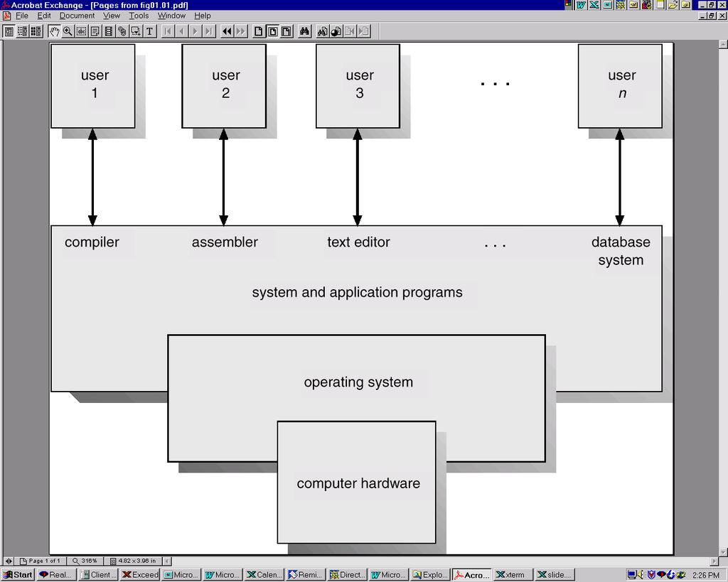Launch Word from Office shortcut bar

pos(581,5)
